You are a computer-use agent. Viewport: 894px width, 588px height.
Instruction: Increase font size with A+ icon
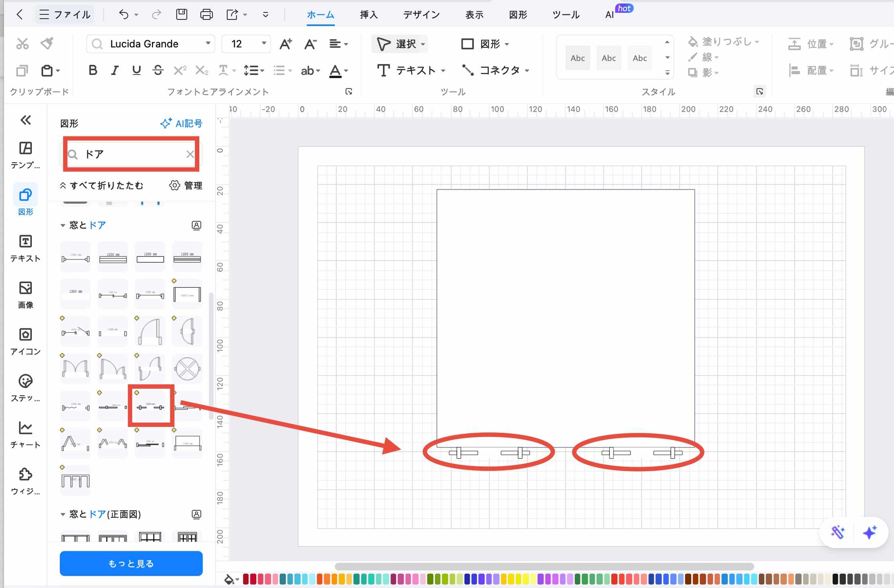[x=285, y=43]
